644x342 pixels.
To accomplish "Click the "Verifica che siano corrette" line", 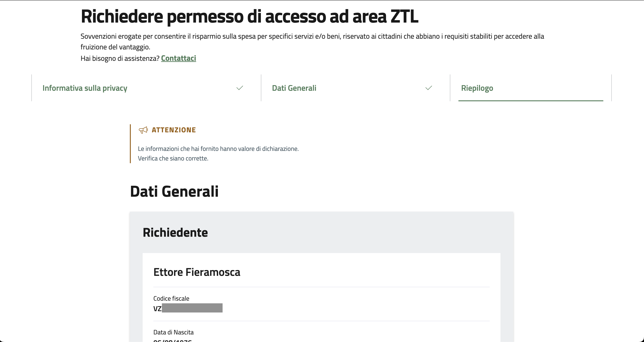I will click(173, 158).
